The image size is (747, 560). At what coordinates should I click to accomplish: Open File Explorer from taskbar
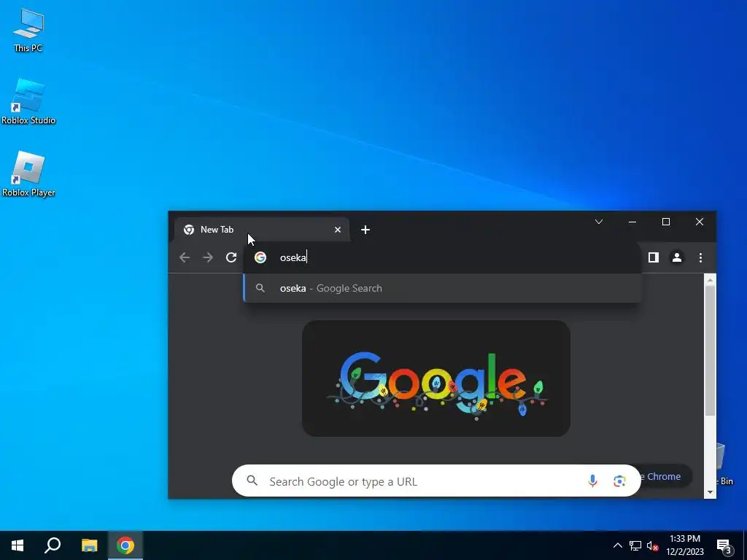click(89, 545)
